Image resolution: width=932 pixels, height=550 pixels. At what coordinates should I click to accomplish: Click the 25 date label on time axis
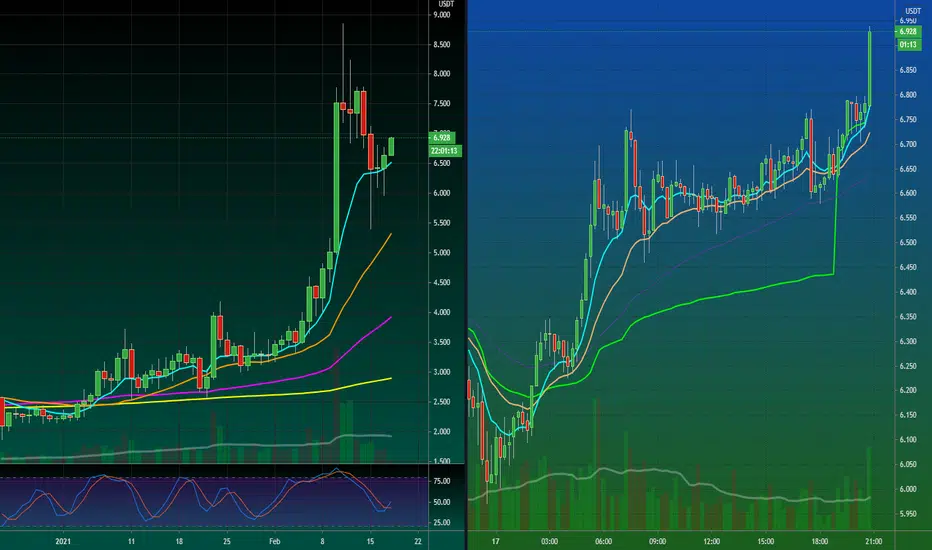[226, 542]
